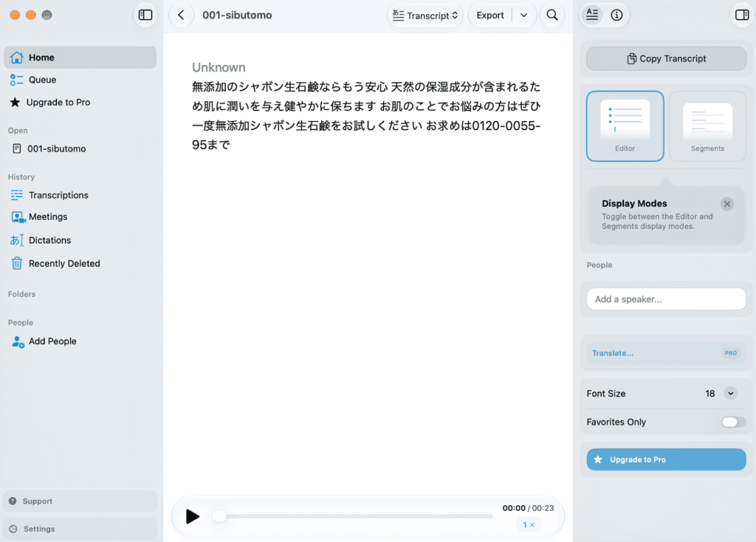Screen dimensions: 756x542
Task: Dismiss the Display Modes tip
Action: click(x=727, y=204)
